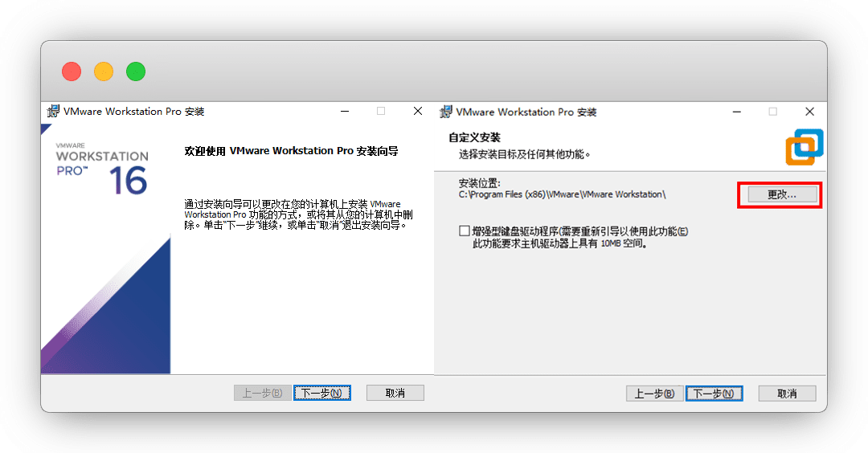Click the C:\Program Files (x86) install path text
This screenshot has height=453, width=868.
tap(562, 194)
